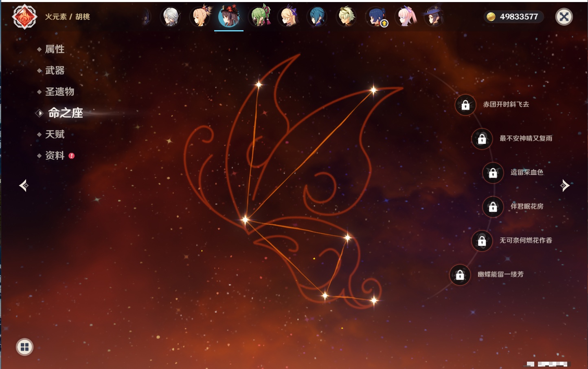Select the highlighted Hu Tao avatar with red-flower hat
588x369 pixels.
(229, 16)
